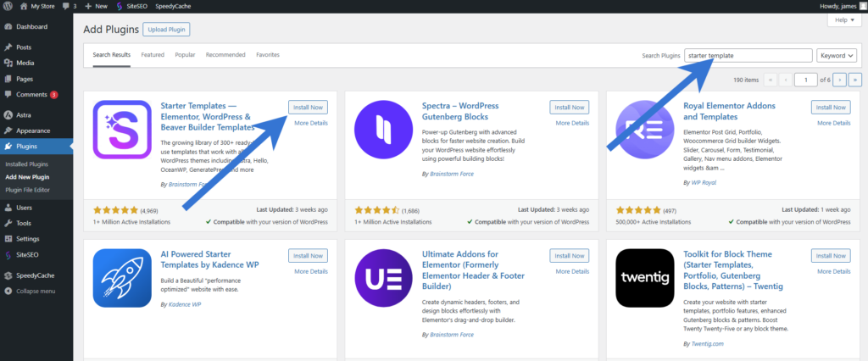Open the Royal Elementor Addons title link

[730, 111]
